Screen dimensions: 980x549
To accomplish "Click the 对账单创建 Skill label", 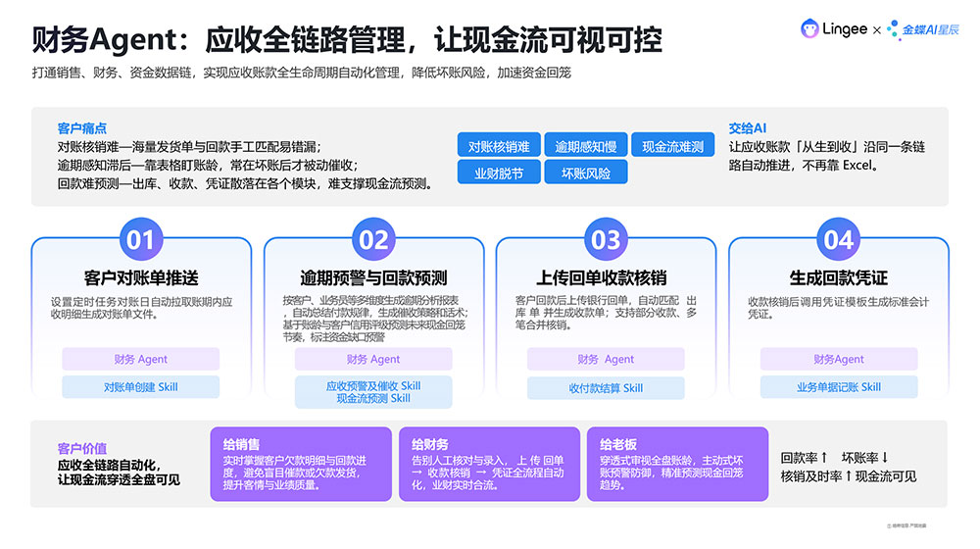I will (x=140, y=387).
